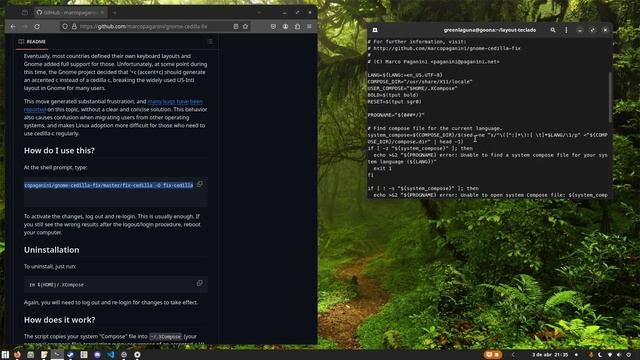The image size is (640, 360).
Task: Click the 'How does it work?' heading
Action: (x=60, y=320)
